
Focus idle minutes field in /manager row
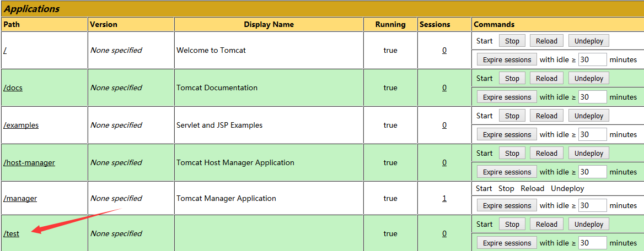[x=593, y=205]
